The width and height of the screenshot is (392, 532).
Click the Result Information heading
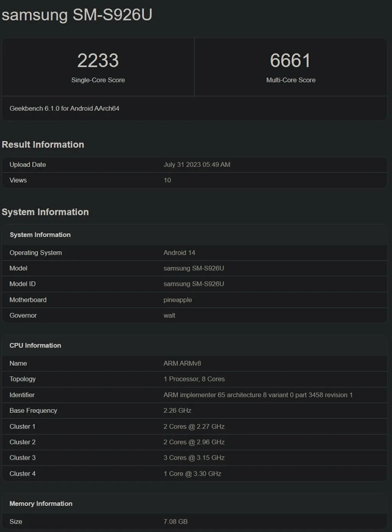43,145
